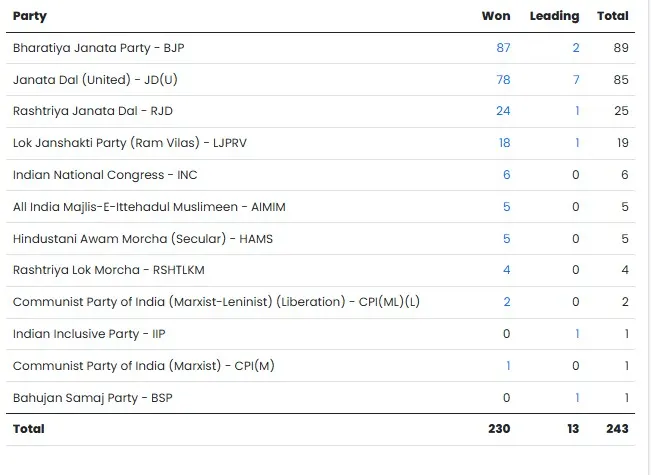The height and width of the screenshot is (475, 651).
Task: Click JD(U) leading seats link 7
Action: tap(576, 80)
